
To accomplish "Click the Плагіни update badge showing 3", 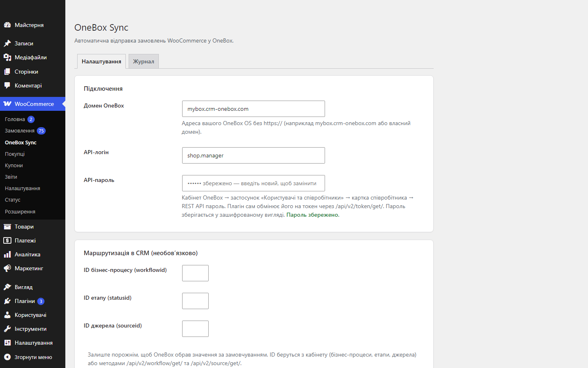I will [41, 301].
